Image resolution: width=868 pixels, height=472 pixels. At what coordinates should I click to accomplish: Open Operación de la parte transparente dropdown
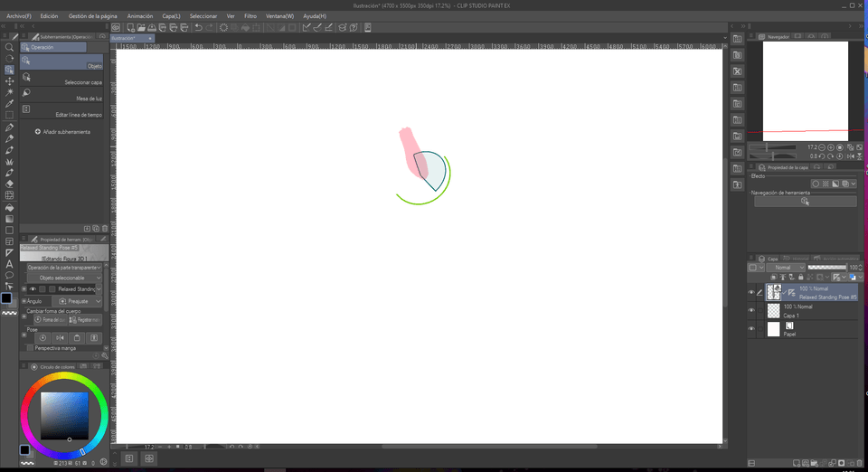click(64, 268)
